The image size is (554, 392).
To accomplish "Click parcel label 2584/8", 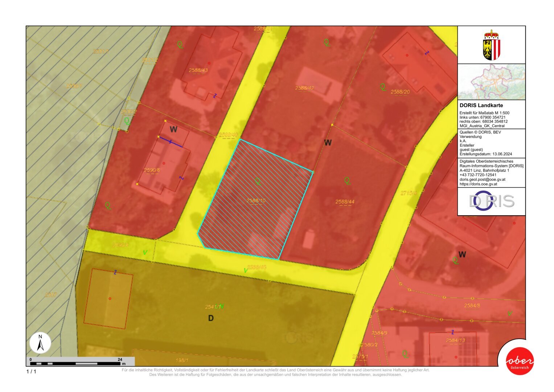I will [472, 306].
